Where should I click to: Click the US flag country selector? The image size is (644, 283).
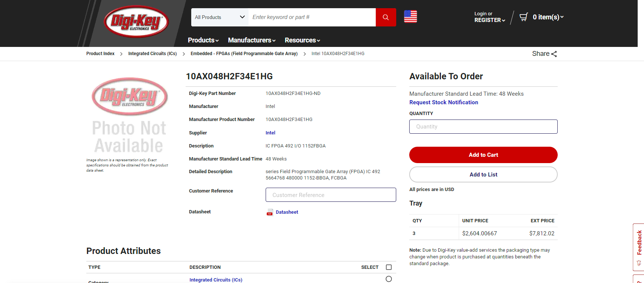410,17
